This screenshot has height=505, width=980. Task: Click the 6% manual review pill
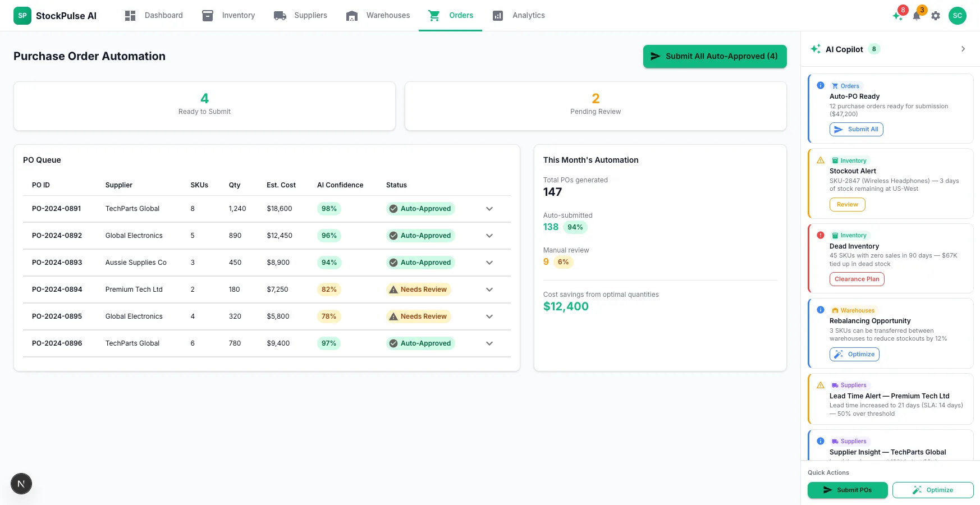(563, 262)
